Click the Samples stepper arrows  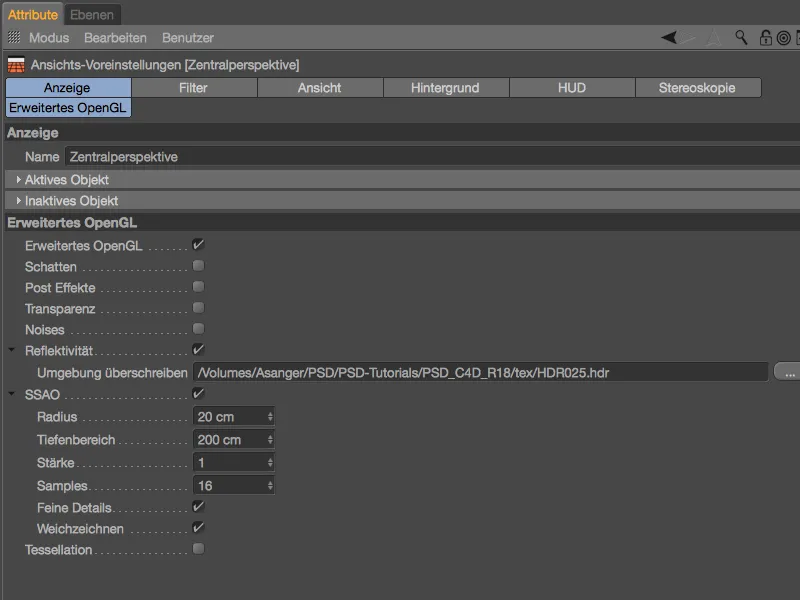click(270, 486)
